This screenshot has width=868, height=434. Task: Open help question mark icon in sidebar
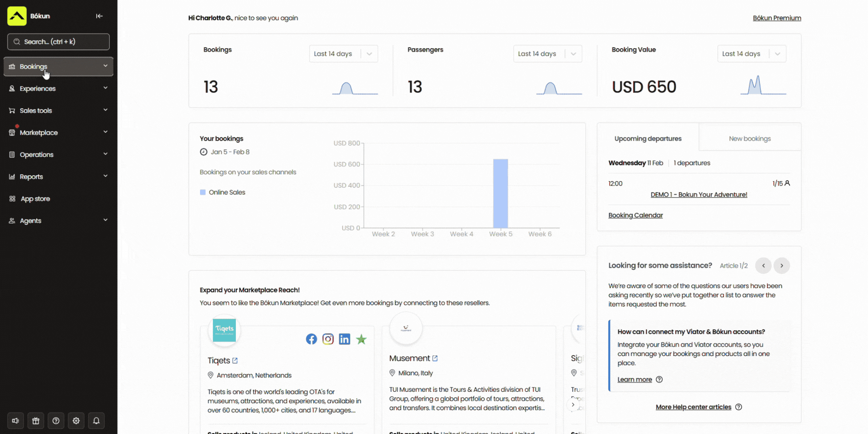(56, 421)
